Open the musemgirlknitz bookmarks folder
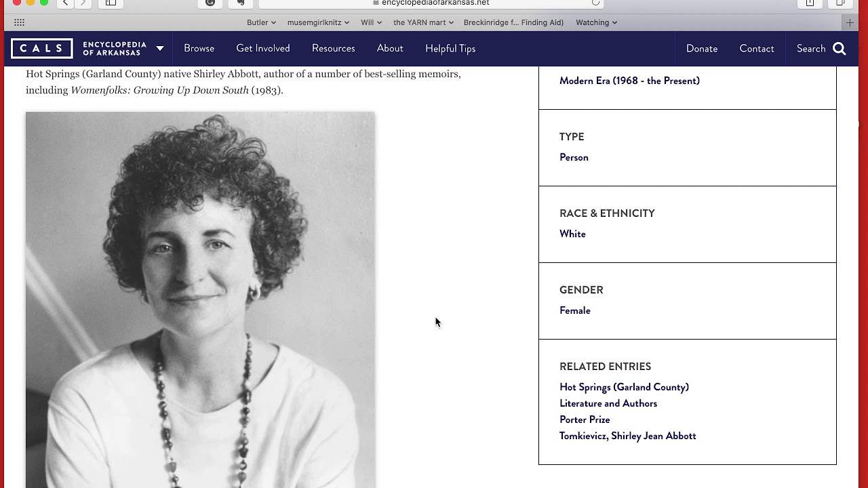 [x=318, y=22]
